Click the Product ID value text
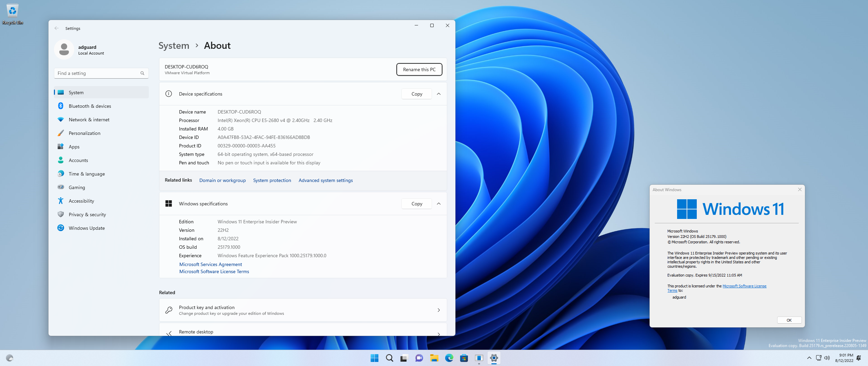This screenshot has height=366, width=868. coord(246,146)
